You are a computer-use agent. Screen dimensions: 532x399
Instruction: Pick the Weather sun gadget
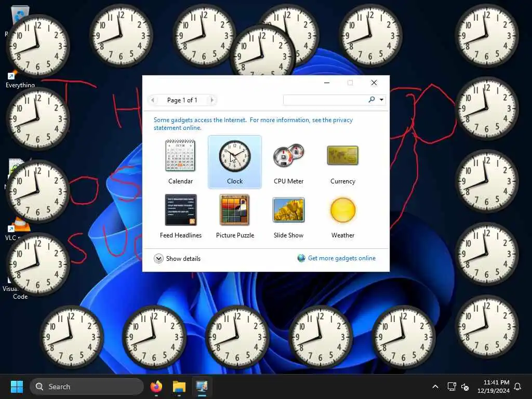[x=343, y=210]
